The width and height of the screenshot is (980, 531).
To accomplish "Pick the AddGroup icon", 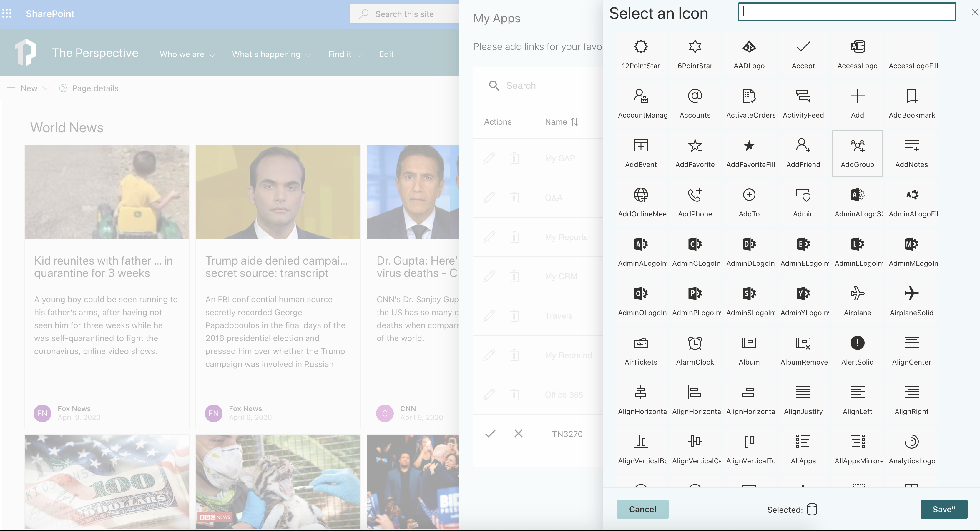I will pos(858,153).
